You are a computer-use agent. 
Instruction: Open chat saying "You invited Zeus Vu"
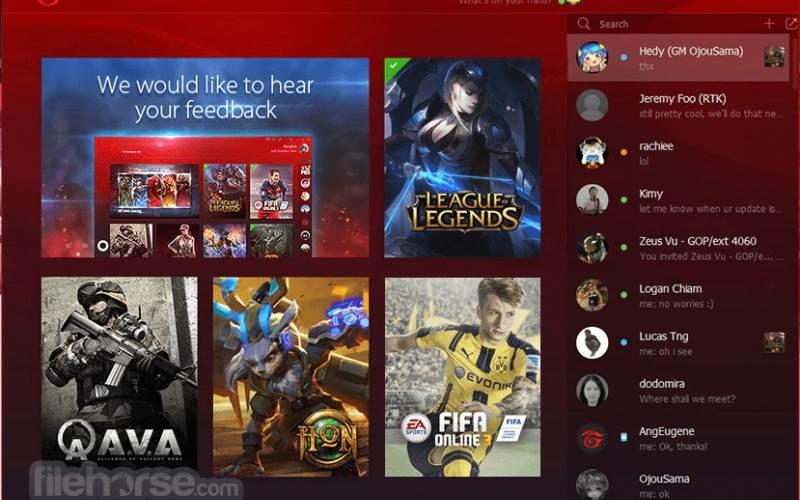tap(710, 257)
